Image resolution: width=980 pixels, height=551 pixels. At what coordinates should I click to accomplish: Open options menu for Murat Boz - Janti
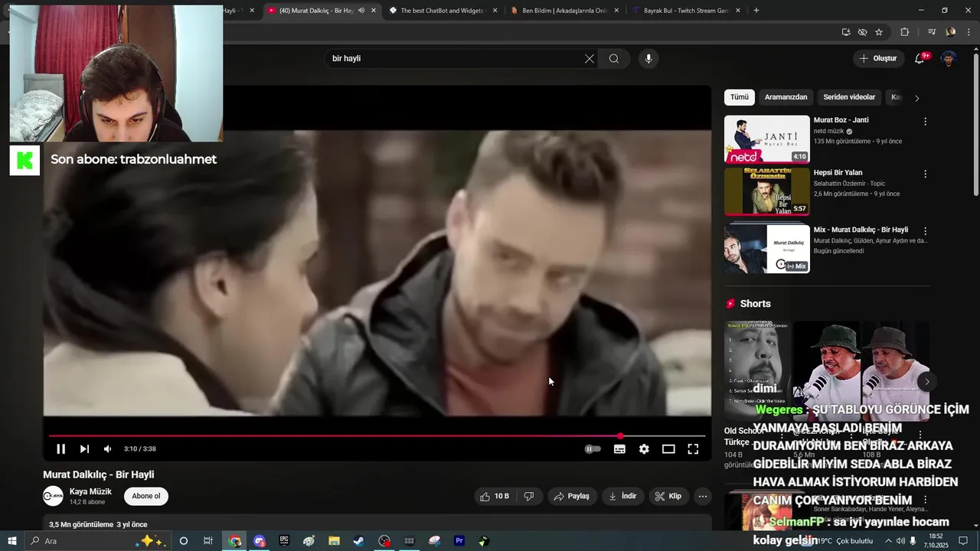[925, 122]
